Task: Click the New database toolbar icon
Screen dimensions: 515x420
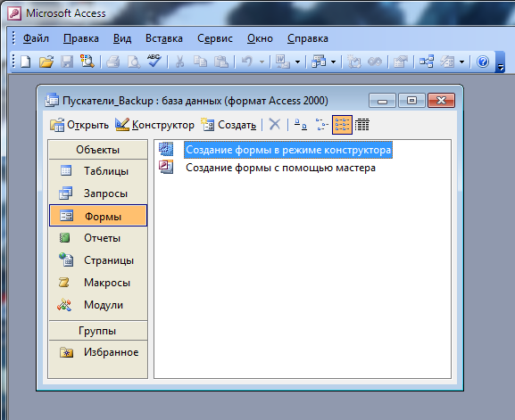Action: (x=26, y=62)
